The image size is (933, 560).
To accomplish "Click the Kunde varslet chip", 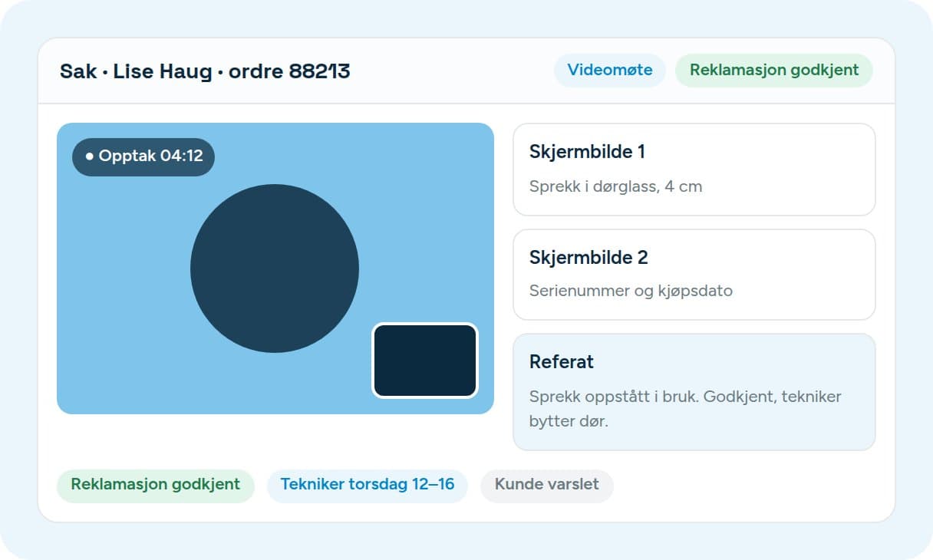I will click(547, 486).
